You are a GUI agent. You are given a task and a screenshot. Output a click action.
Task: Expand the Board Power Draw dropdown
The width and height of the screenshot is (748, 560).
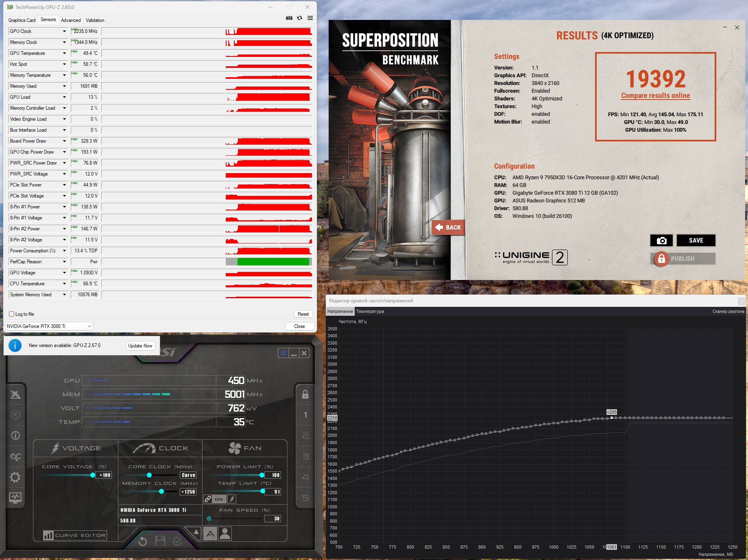pyautogui.click(x=64, y=141)
